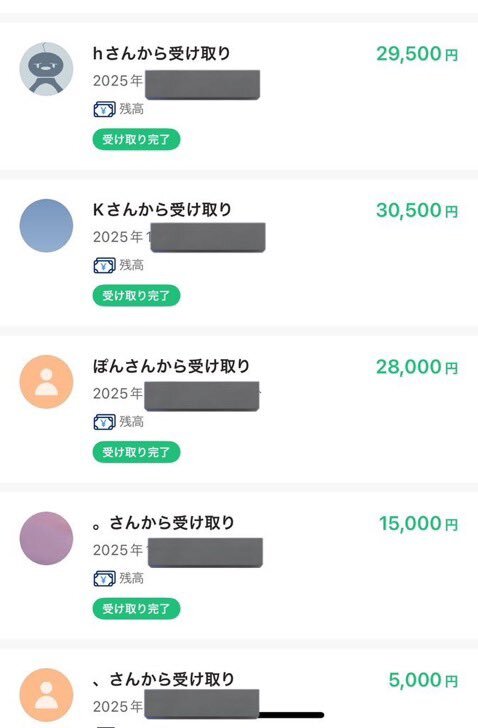Screen dimensions: 478x728
Task: Tap the robot avatar of sender h
Action: pos(46,69)
